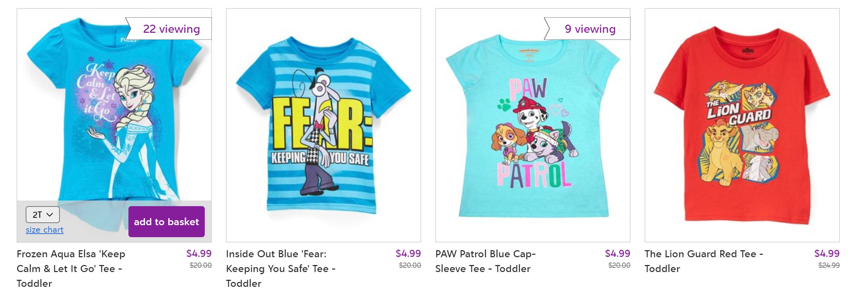Select the Lion Guard tee $4.99 price
The image size is (868, 296).
click(x=827, y=253)
